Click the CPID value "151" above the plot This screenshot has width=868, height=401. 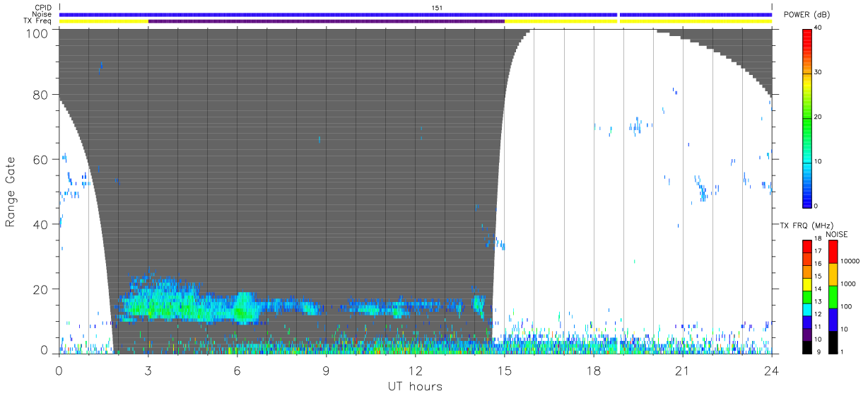(438, 8)
